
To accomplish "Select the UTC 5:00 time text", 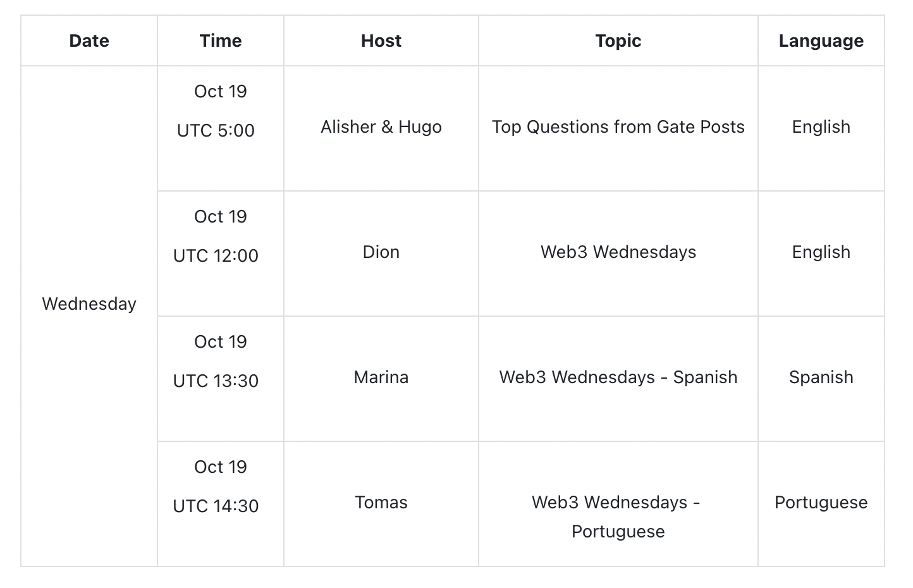I will tap(216, 131).
